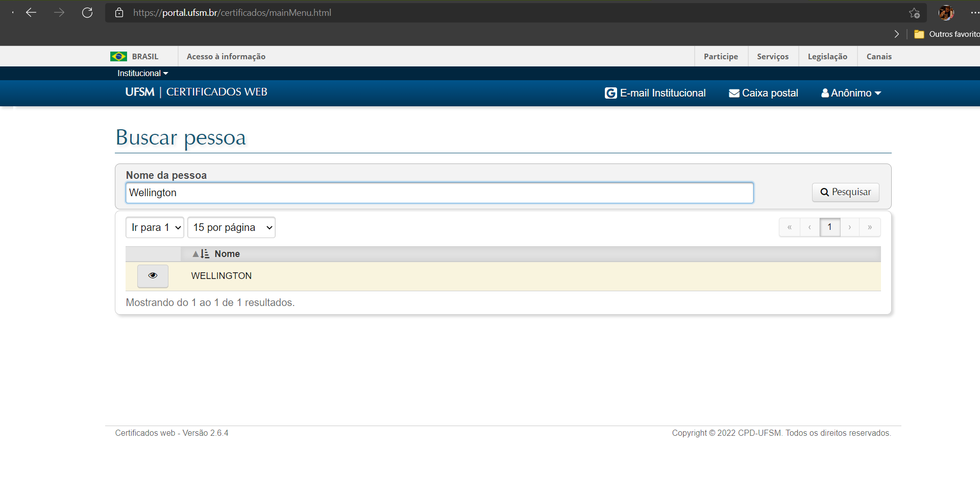Open the 15 por página dropdown
980x492 pixels.
(x=231, y=228)
